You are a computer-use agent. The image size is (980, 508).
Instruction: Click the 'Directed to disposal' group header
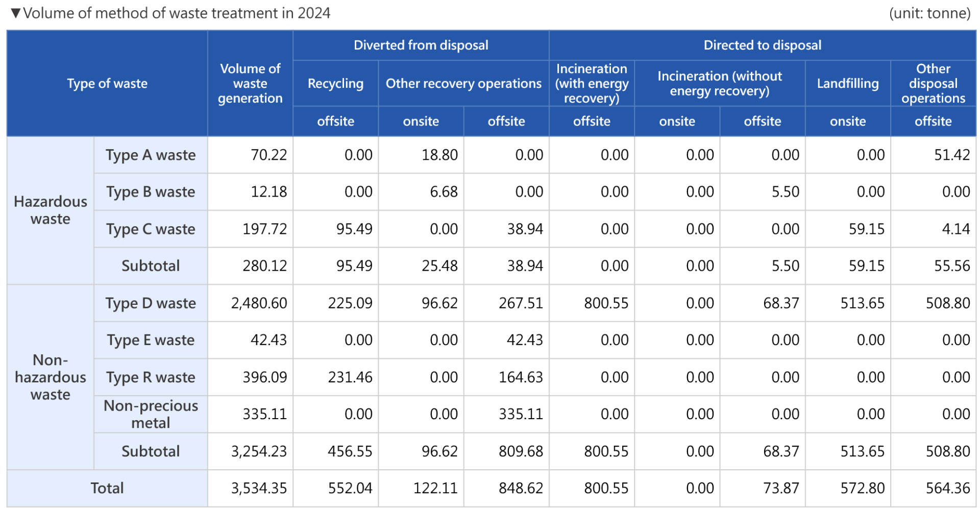coord(762,45)
